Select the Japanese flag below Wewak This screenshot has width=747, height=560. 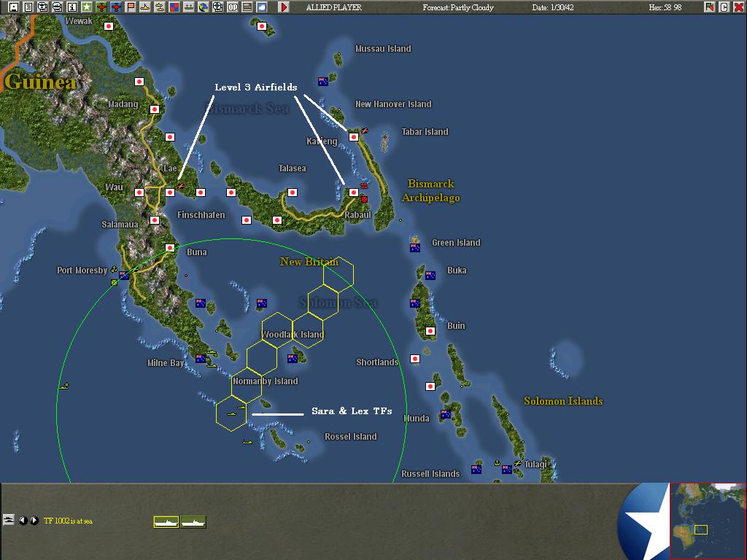click(x=109, y=26)
